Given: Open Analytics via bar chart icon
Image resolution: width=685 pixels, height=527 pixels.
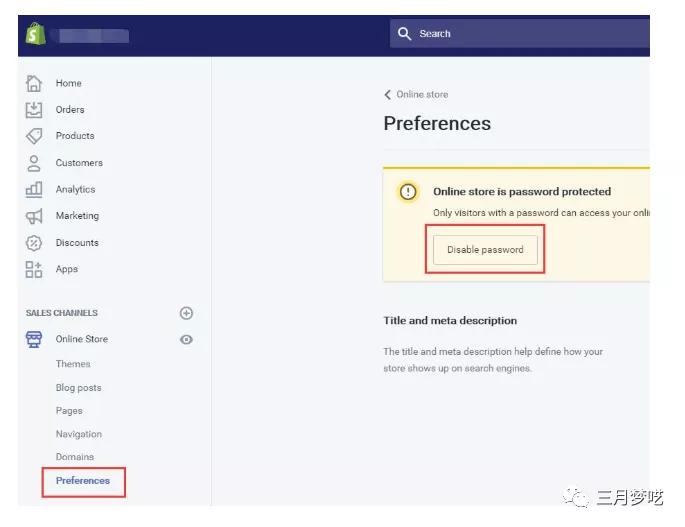Looking at the screenshot, I should [x=34, y=189].
